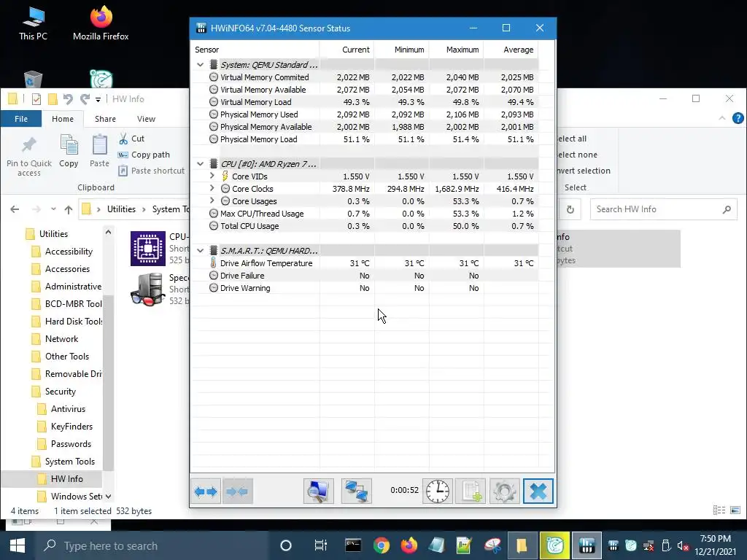This screenshot has height=560, width=747.
Task: Click the Paste clipboard icon
Action: pos(99,145)
